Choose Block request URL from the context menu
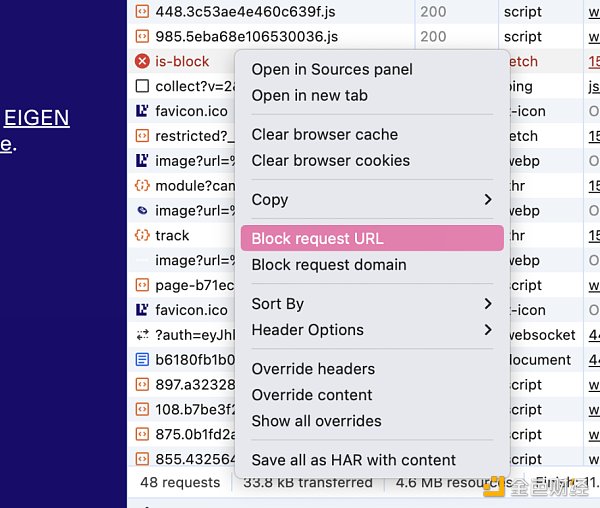Viewport: 600px width, 508px height. pos(371,239)
